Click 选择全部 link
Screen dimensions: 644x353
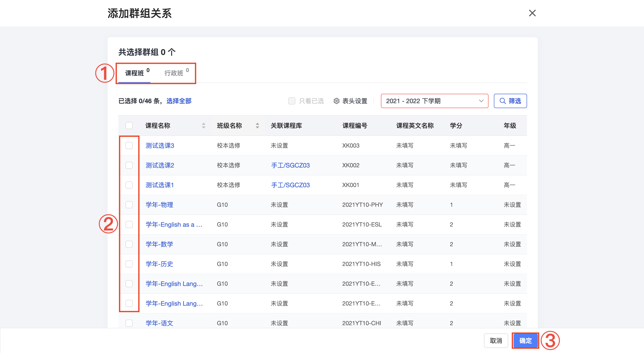[179, 101]
